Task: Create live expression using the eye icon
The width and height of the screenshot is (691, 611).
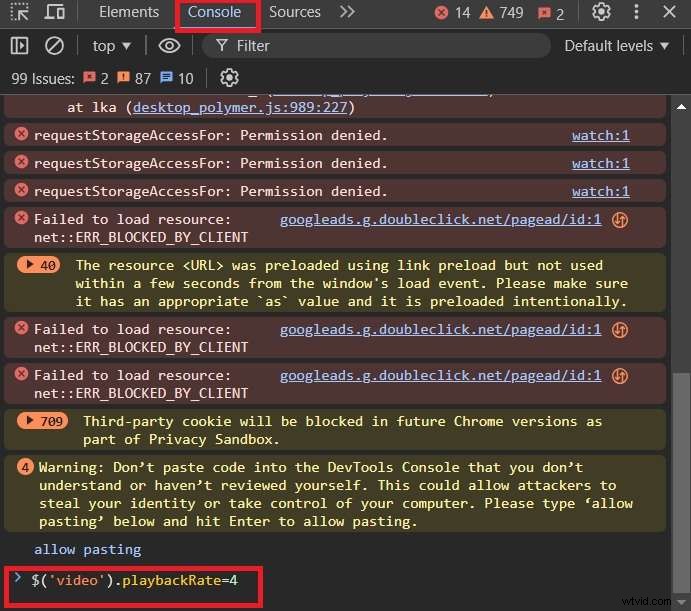Action: [x=169, y=46]
